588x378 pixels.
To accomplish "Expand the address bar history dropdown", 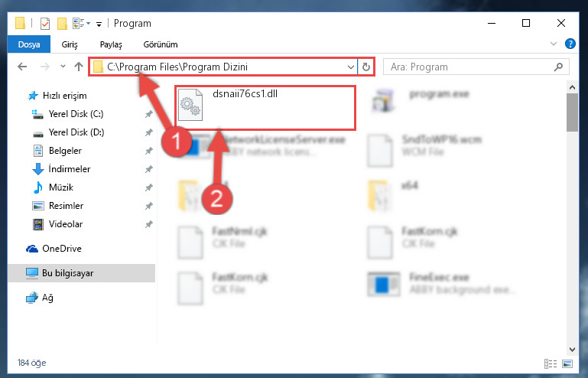I will pyautogui.click(x=351, y=67).
